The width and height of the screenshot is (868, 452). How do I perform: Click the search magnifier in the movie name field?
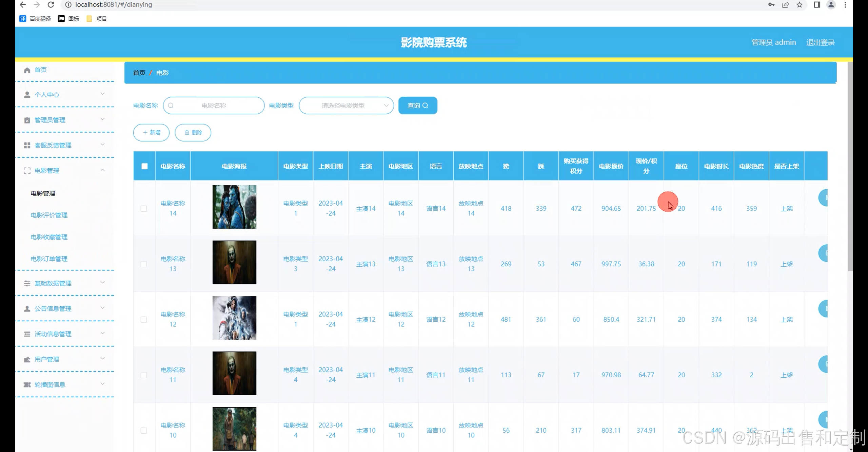point(171,106)
